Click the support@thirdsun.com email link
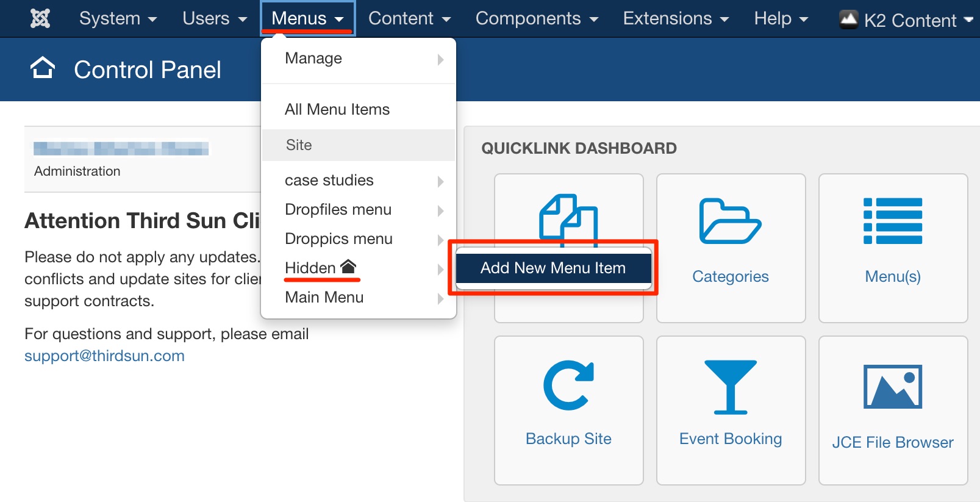The height and width of the screenshot is (502, 980). [104, 356]
